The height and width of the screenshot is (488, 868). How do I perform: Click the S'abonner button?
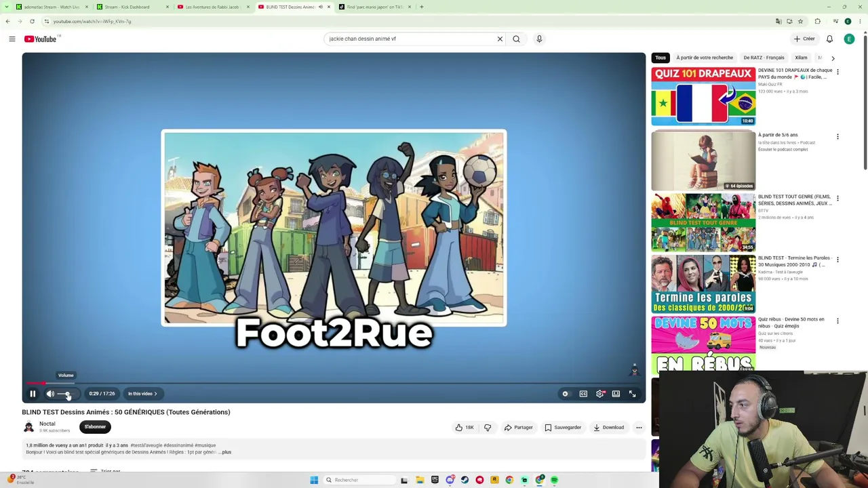(95, 427)
